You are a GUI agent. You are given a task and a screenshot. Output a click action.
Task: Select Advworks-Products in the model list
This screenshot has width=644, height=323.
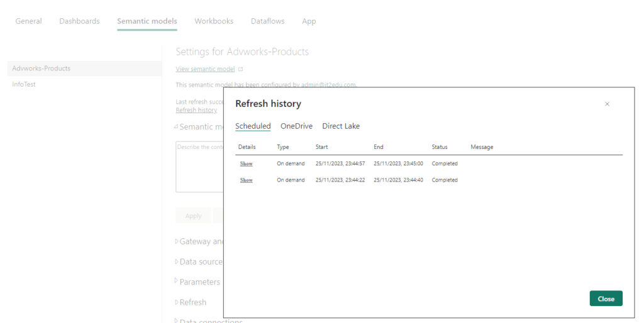point(42,68)
